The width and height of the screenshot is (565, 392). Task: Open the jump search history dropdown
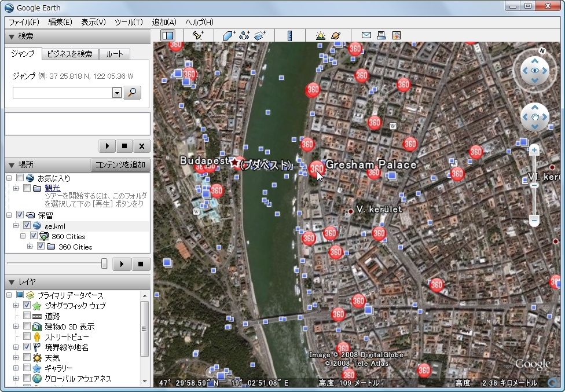click(x=117, y=93)
